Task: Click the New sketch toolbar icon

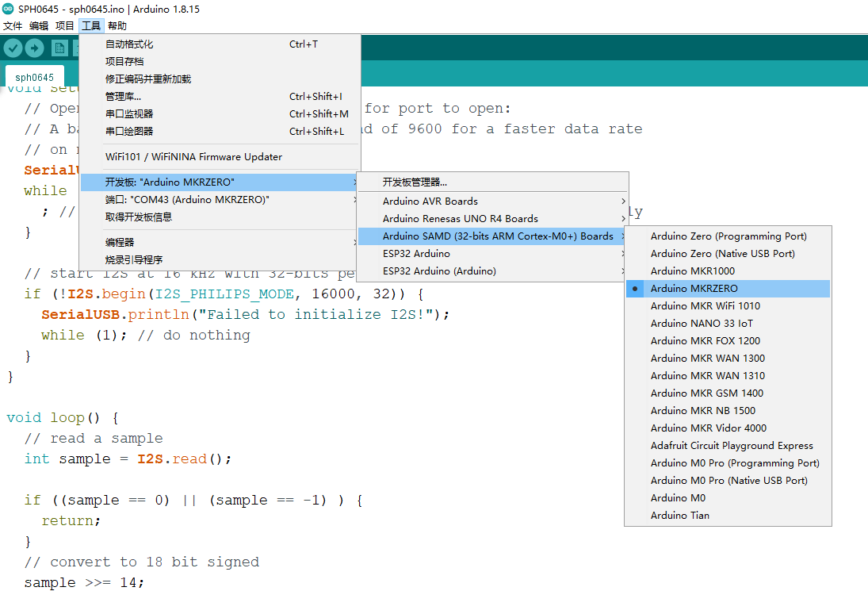Action: pyautogui.click(x=59, y=48)
